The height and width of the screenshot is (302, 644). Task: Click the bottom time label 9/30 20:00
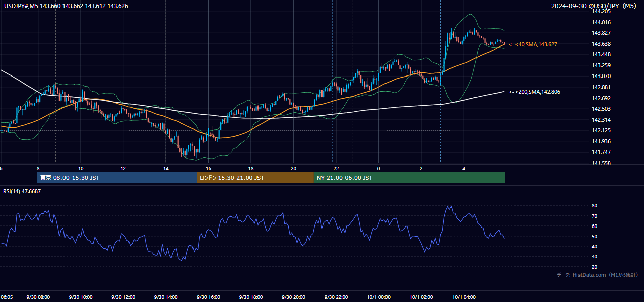[293, 297]
